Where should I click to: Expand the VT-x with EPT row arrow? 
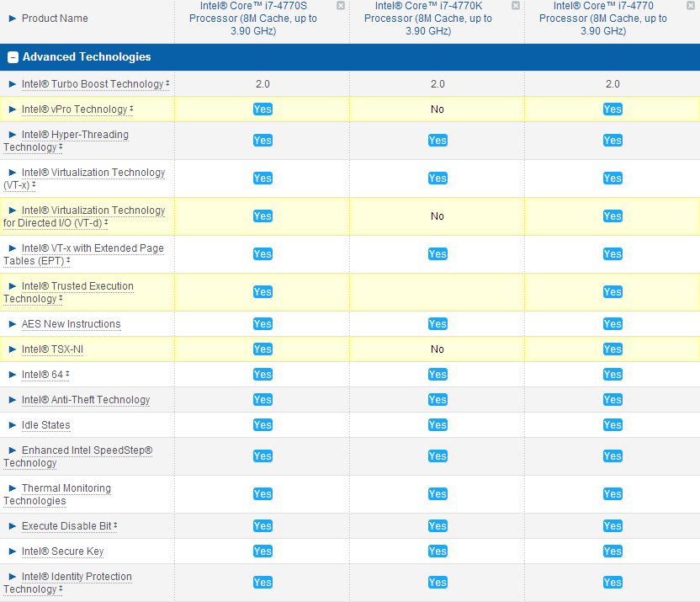coord(13,248)
